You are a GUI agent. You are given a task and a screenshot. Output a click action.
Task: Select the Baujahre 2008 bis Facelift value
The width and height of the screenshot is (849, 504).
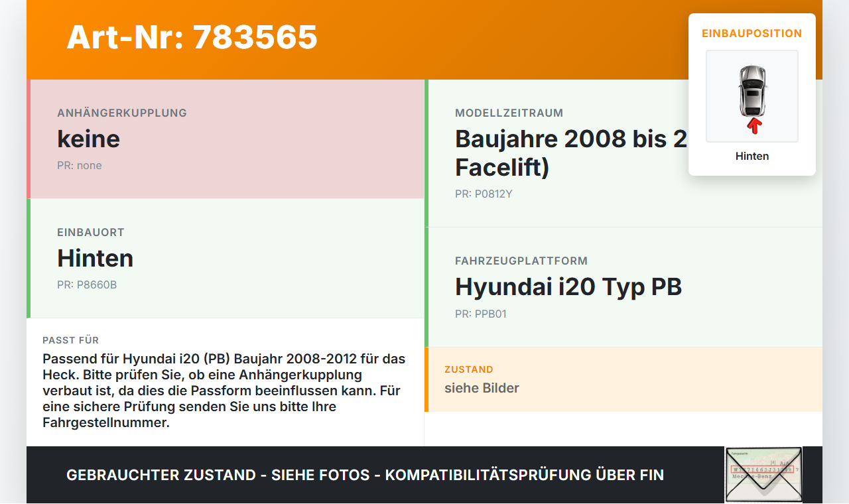tap(571, 153)
